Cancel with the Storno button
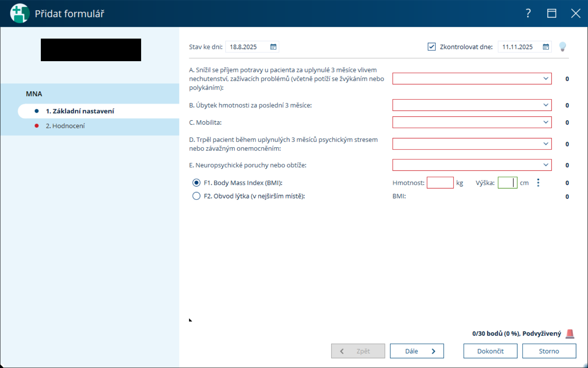This screenshot has height=368, width=588. (549, 351)
